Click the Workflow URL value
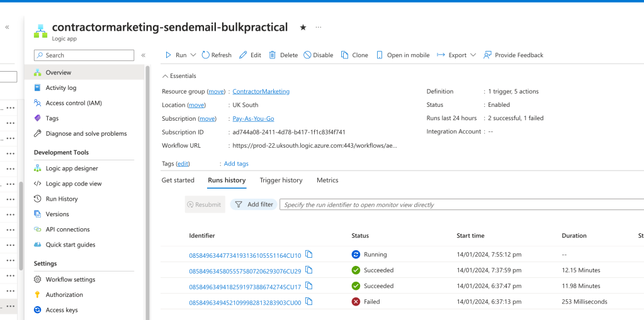The image size is (644, 320). coord(315,146)
